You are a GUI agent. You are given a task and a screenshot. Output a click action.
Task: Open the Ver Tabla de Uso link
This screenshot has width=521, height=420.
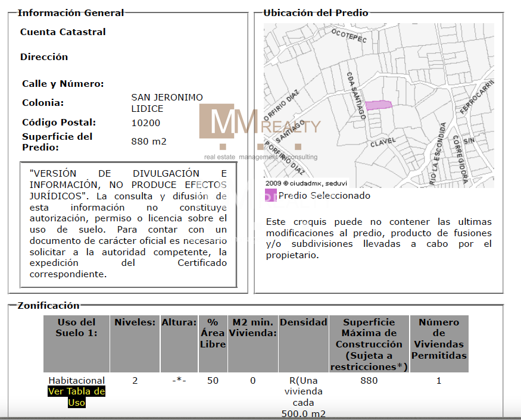(76, 397)
